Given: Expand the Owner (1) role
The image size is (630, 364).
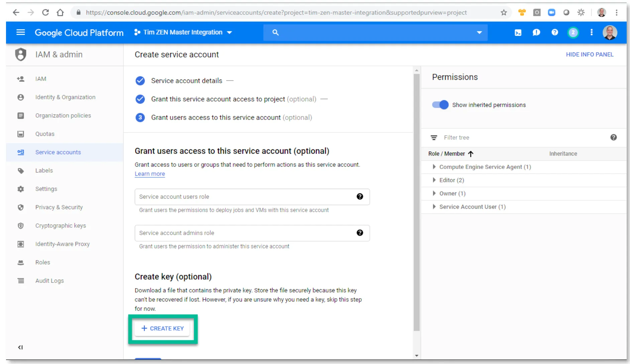Looking at the screenshot, I should [x=434, y=194].
